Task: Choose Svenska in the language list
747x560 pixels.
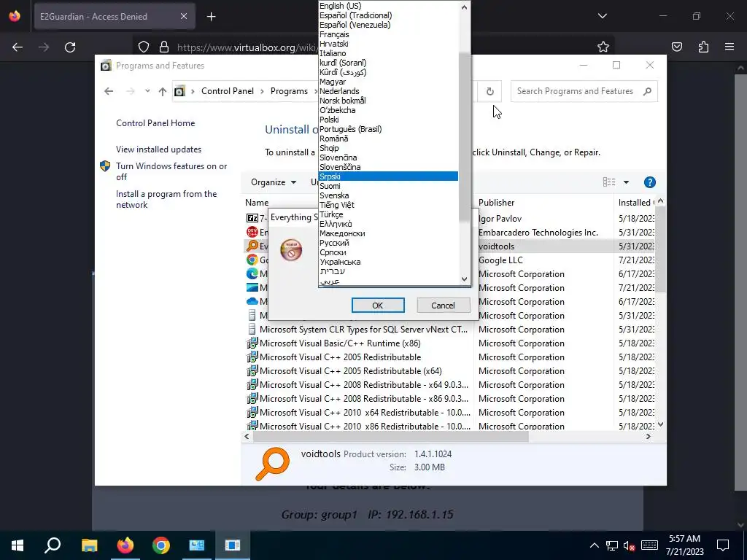Action: click(x=388, y=195)
